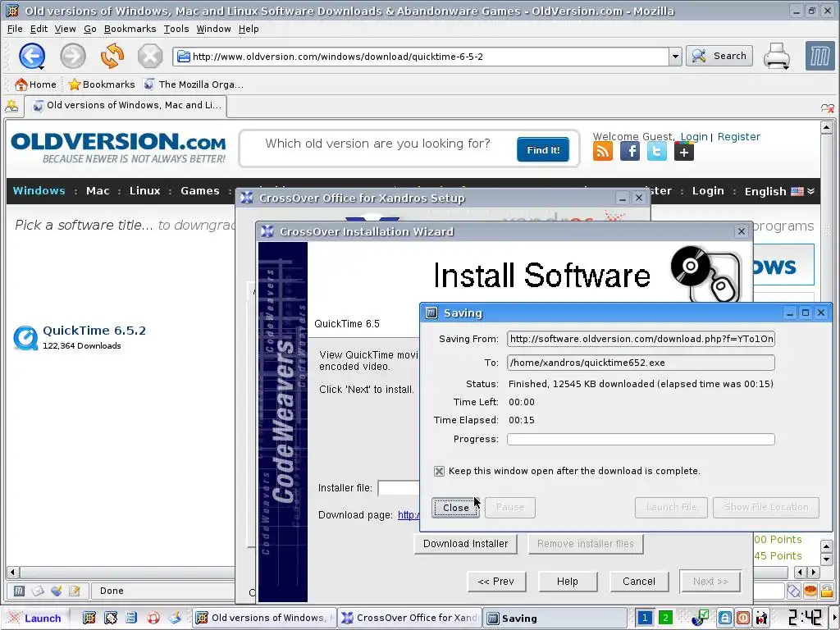Open the Address Book component in the status bar
The image size is (840, 630).
coord(75,591)
